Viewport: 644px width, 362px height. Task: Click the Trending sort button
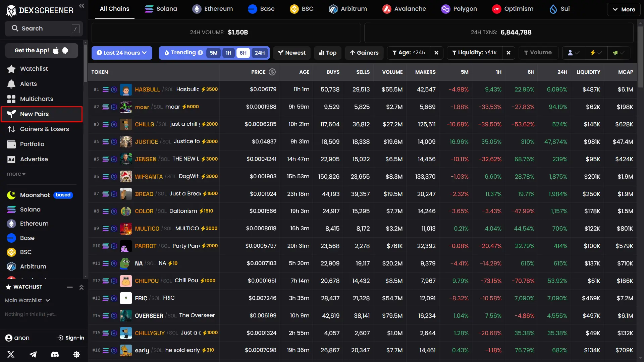(183, 53)
